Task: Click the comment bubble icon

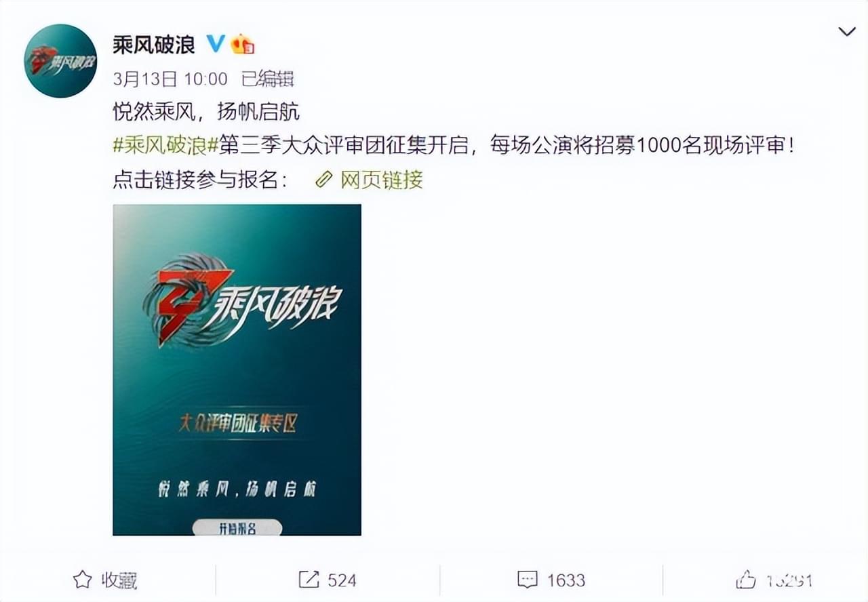Action: (528, 580)
